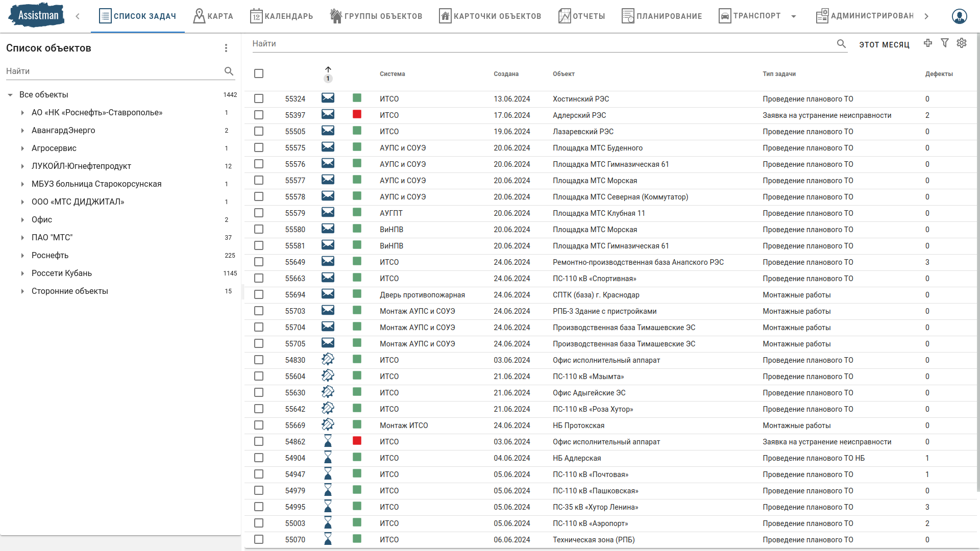
Task: Click the object list search field
Action: click(x=112, y=71)
